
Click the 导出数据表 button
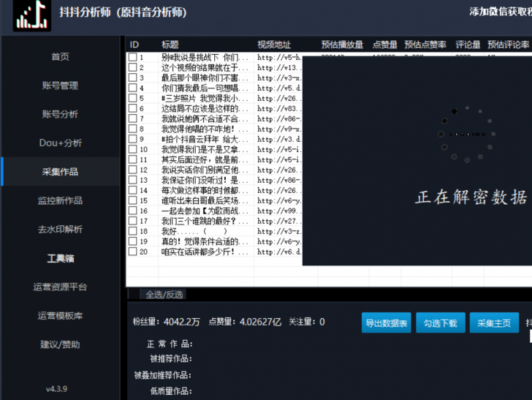coord(386,322)
